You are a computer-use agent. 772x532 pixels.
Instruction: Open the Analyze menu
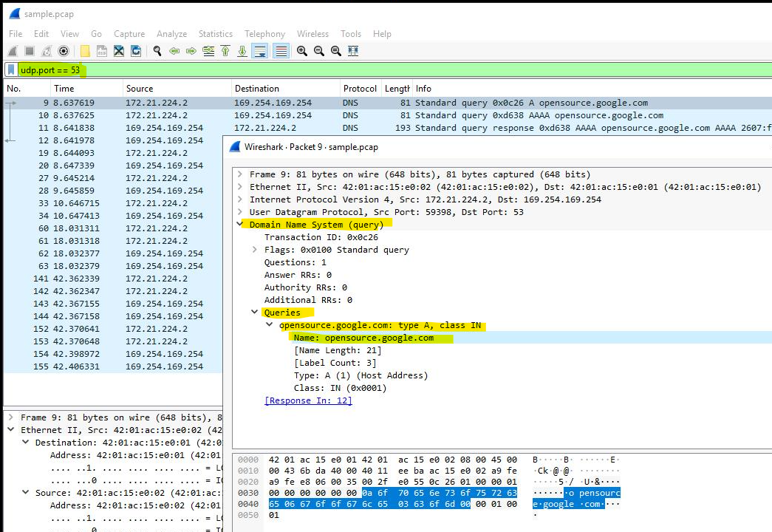coord(171,34)
